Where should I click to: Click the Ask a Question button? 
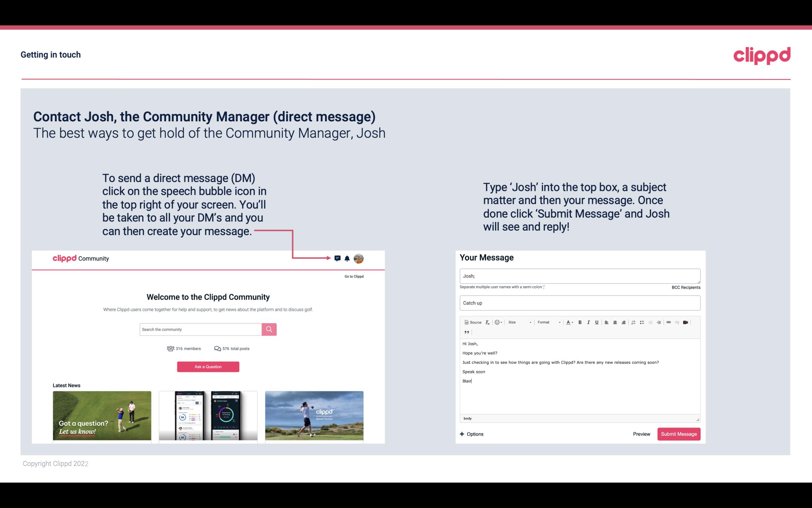[208, 366]
